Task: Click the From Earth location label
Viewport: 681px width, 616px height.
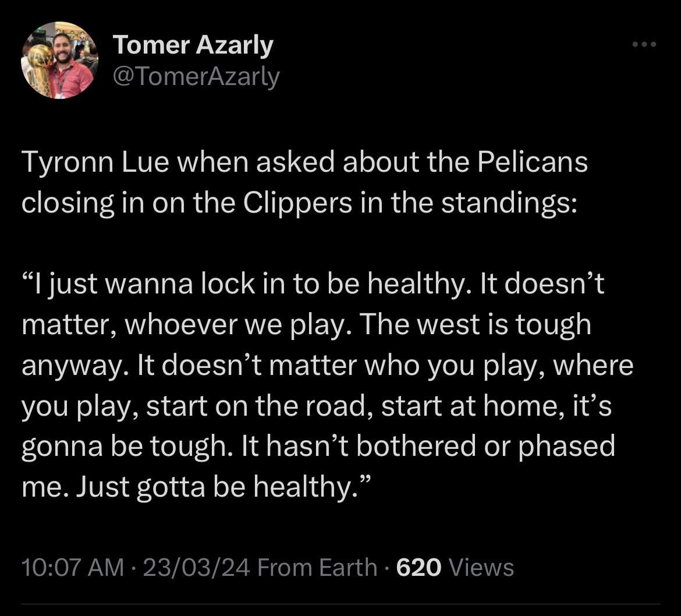Action: pyautogui.click(x=318, y=567)
